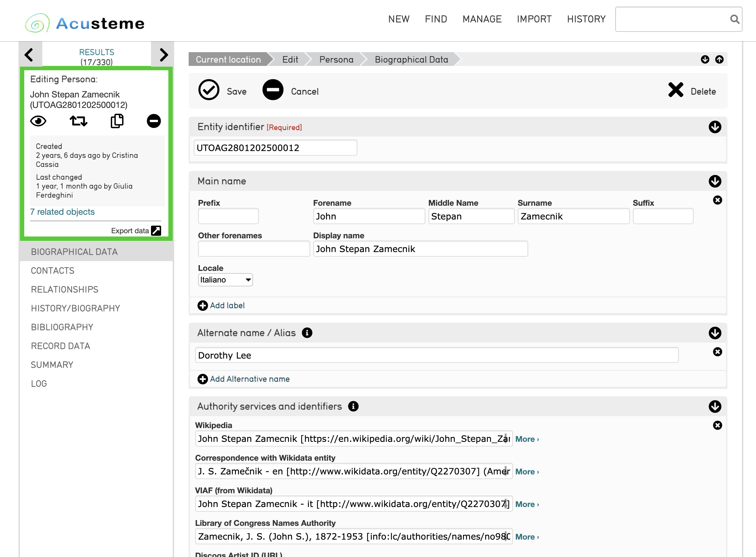Open the MANAGE menu
The width and height of the screenshot is (756, 557).
tap(482, 19)
